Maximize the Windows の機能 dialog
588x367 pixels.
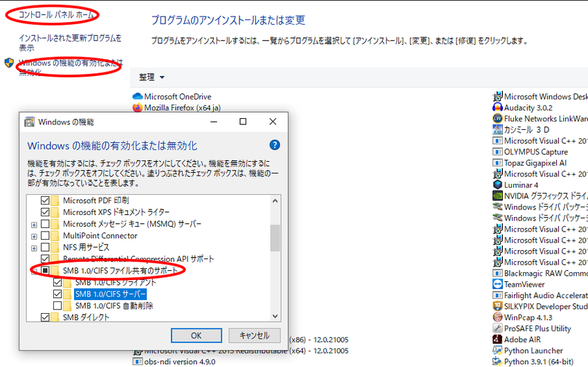pos(243,122)
